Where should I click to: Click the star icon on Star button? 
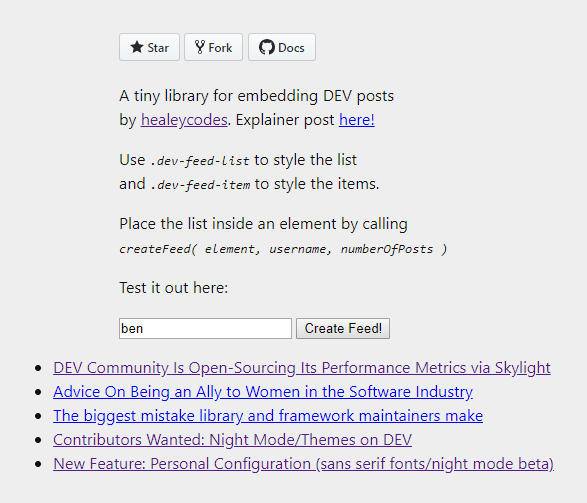coord(137,47)
